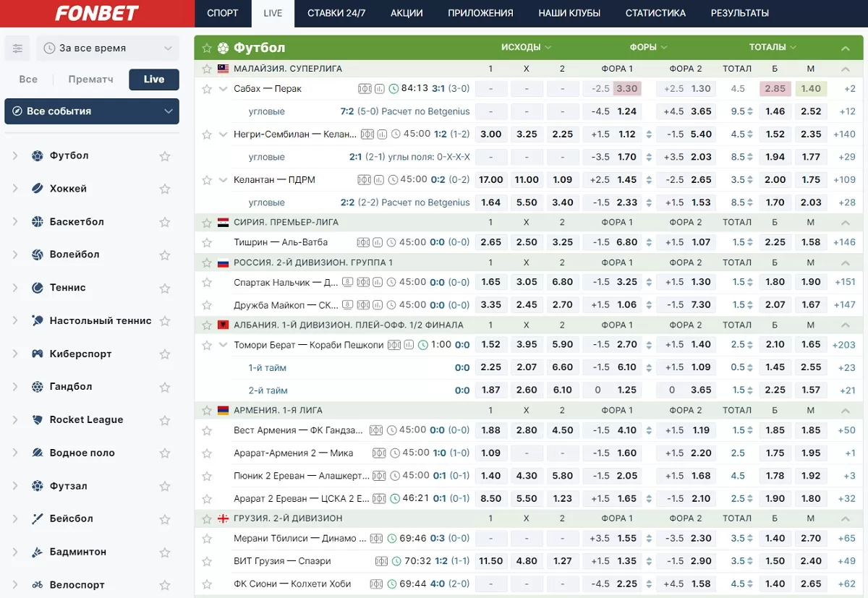Expand the Волейбол category in sidebar
This screenshot has width=868, height=598.
[x=15, y=255]
